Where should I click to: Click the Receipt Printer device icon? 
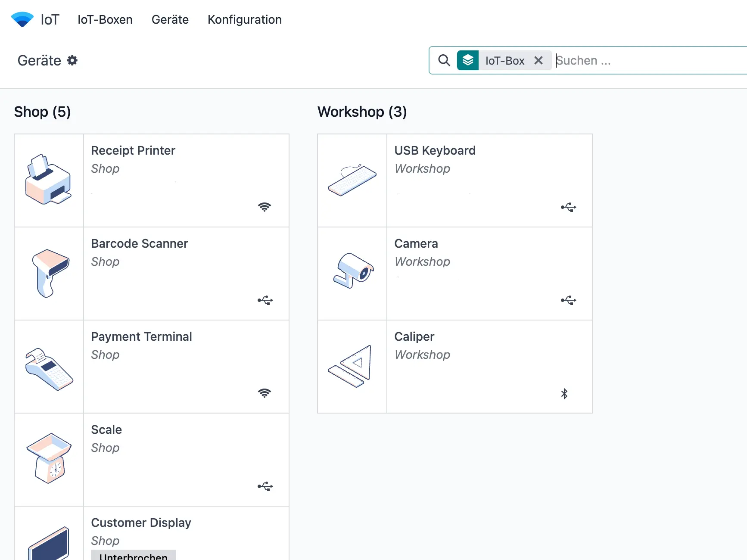pyautogui.click(x=48, y=180)
